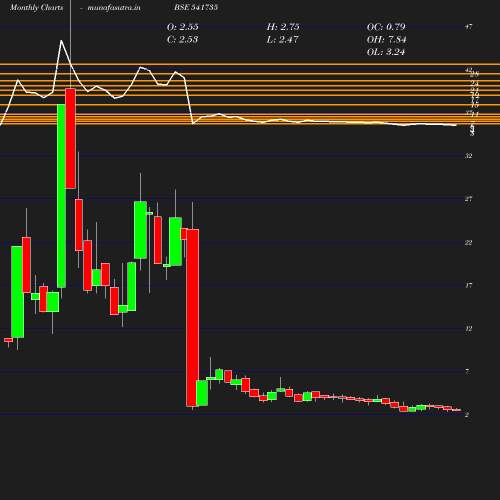Click the price axis label 12
The height and width of the screenshot is (500, 500).
468,328
